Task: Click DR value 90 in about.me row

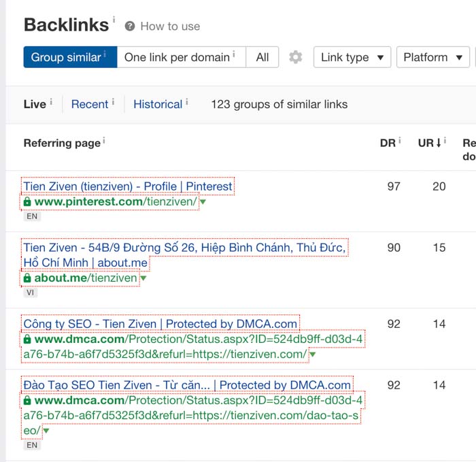Action: click(394, 248)
